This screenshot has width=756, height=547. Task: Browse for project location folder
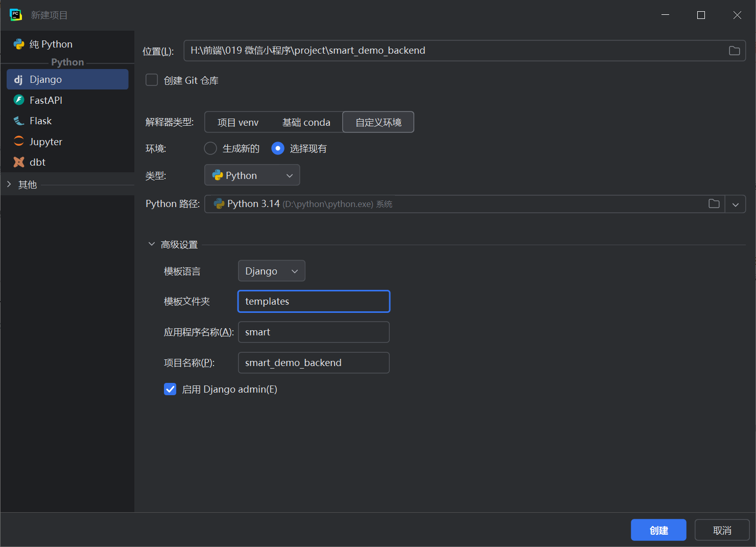click(734, 51)
